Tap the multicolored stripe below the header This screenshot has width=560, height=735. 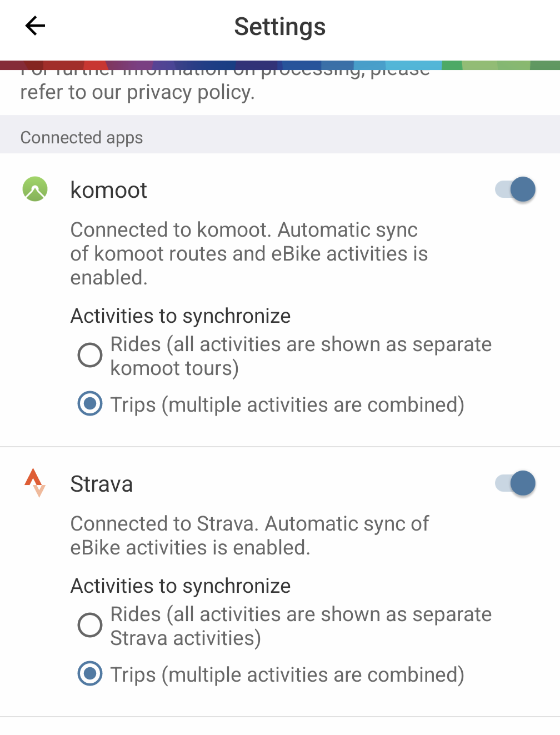coord(280,65)
